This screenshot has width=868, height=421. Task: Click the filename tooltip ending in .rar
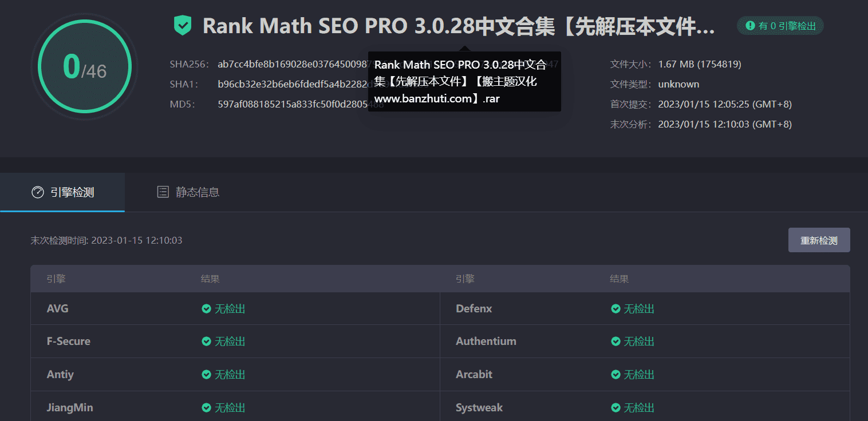464,81
